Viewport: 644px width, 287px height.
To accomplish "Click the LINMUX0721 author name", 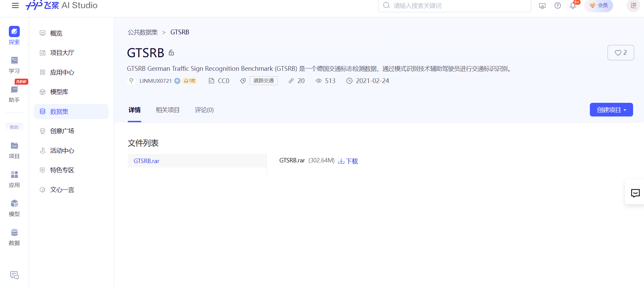I will click(x=156, y=81).
